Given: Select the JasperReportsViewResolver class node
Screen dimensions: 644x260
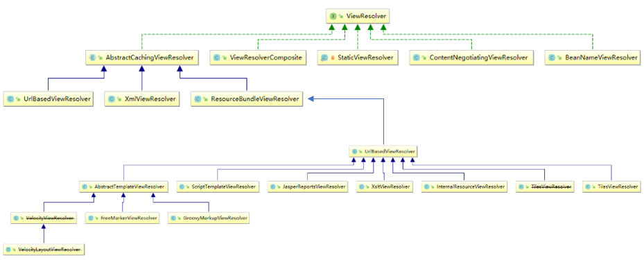Looking at the screenshot, I should tap(307, 187).
